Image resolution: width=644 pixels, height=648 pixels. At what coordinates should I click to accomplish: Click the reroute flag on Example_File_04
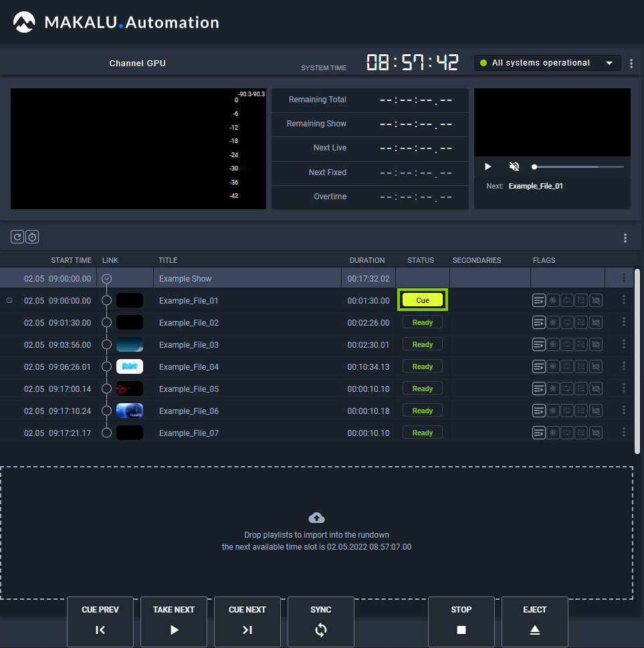[x=581, y=366]
